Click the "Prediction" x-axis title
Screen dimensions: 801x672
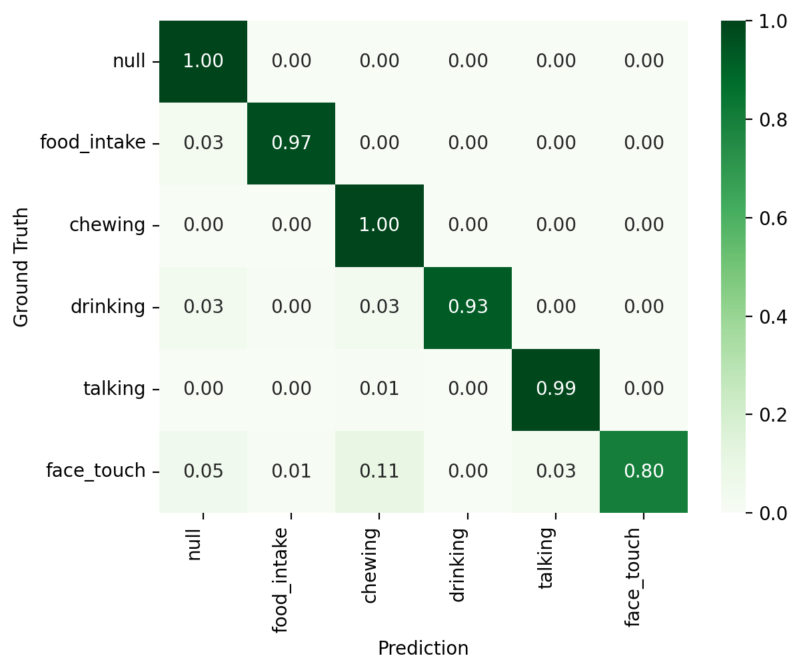coord(423,649)
